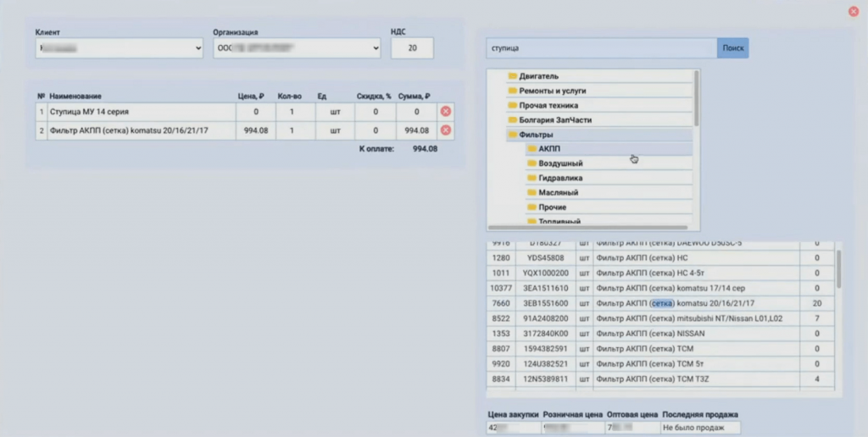The width and height of the screenshot is (868, 437).
Task: Delete the Фильтр АКПП komatsu order row
Action: [x=445, y=130]
